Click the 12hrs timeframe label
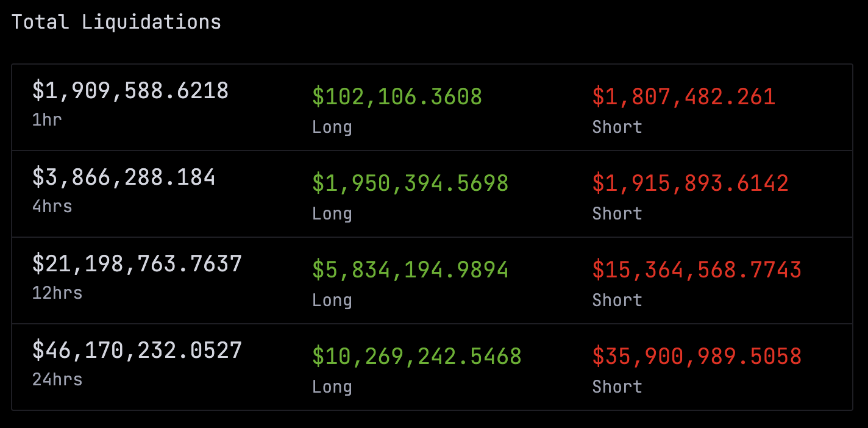The image size is (868, 428). pyautogui.click(x=57, y=293)
